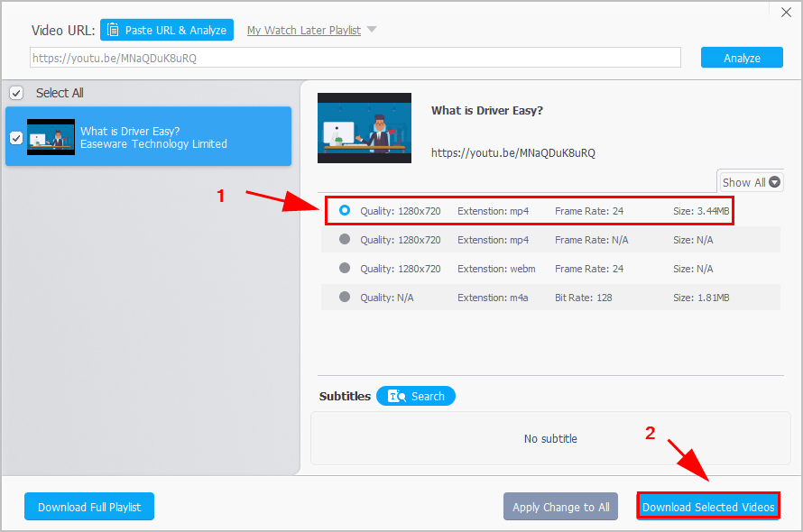803x532 pixels.
Task: Select the m4a audio-only option
Action: [344, 297]
